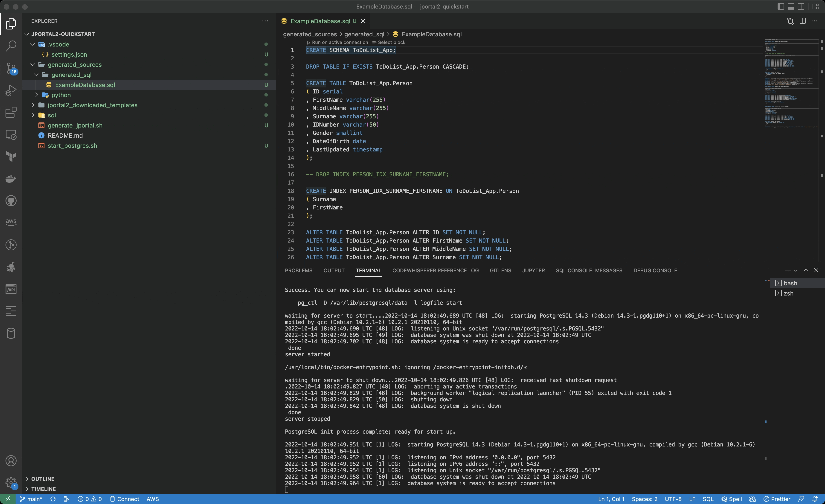Open the Accounts menu icon
The width and height of the screenshot is (825, 504).
(x=11, y=461)
